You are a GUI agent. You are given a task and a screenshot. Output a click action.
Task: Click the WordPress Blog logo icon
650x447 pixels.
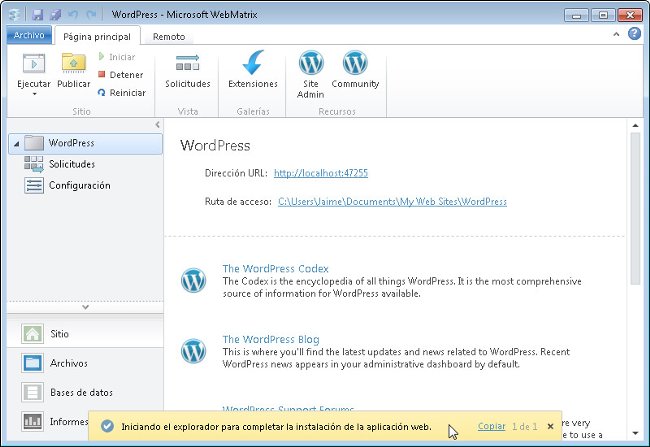193,351
